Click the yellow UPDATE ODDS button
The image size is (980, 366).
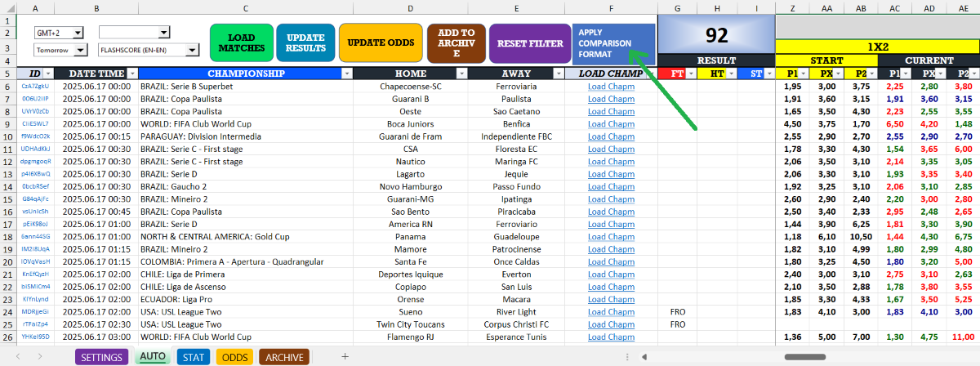380,43
